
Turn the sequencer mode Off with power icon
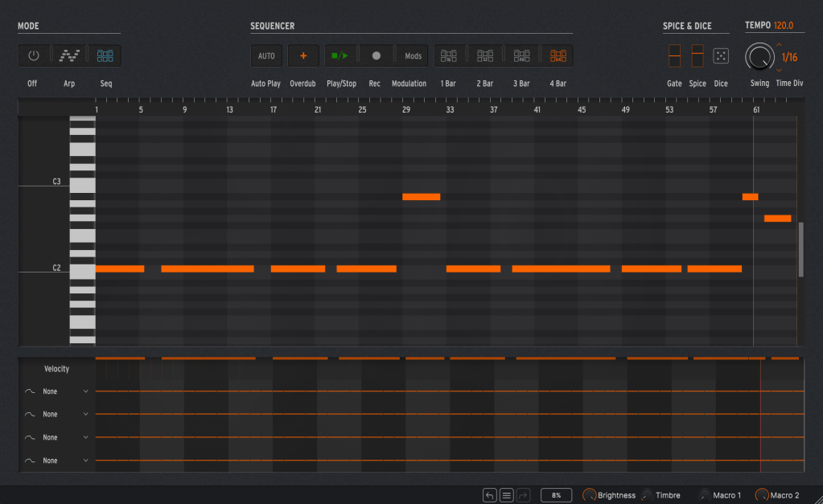pyautogui.click(x=33, y=56)
